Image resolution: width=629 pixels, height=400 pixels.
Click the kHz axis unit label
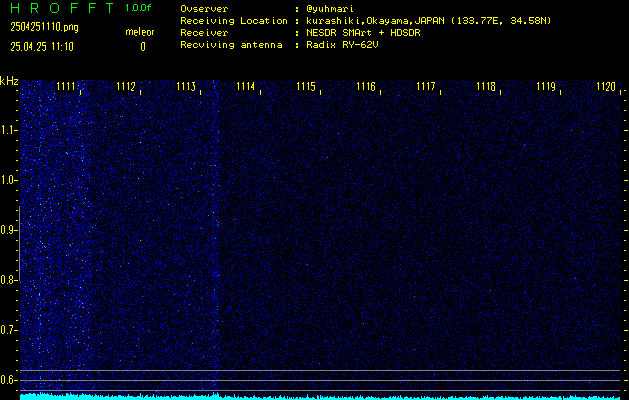pyautogui.click(x=9, y=81)
